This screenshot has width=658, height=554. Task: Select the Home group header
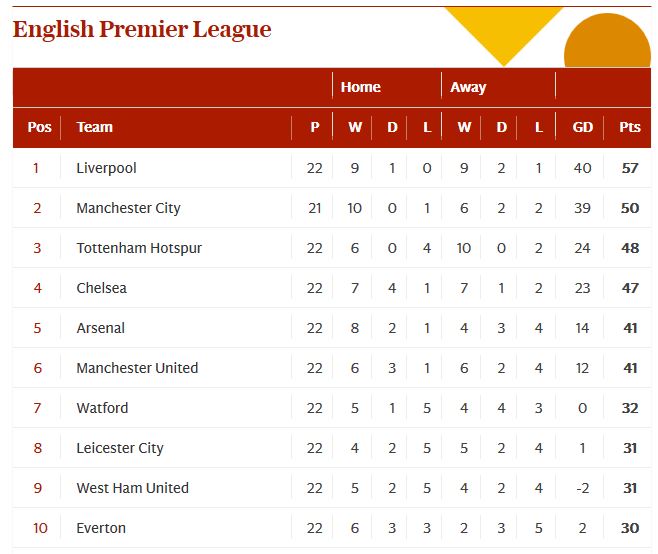[360, 87]
